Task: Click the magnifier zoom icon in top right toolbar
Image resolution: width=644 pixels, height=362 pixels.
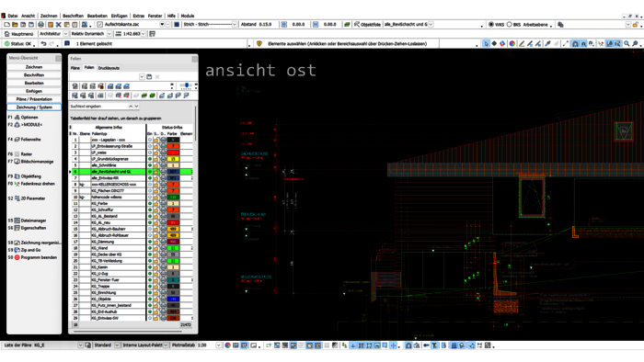Action: 627,43
